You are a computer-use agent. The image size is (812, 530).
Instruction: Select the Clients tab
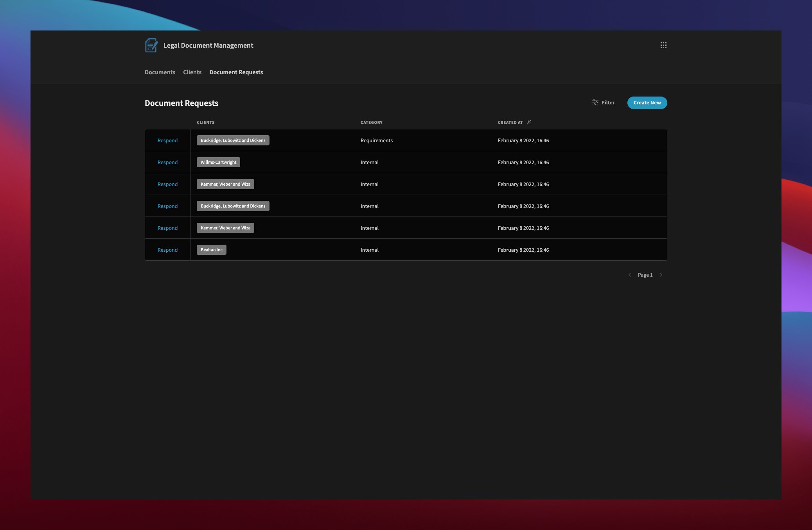click(192, 72)
